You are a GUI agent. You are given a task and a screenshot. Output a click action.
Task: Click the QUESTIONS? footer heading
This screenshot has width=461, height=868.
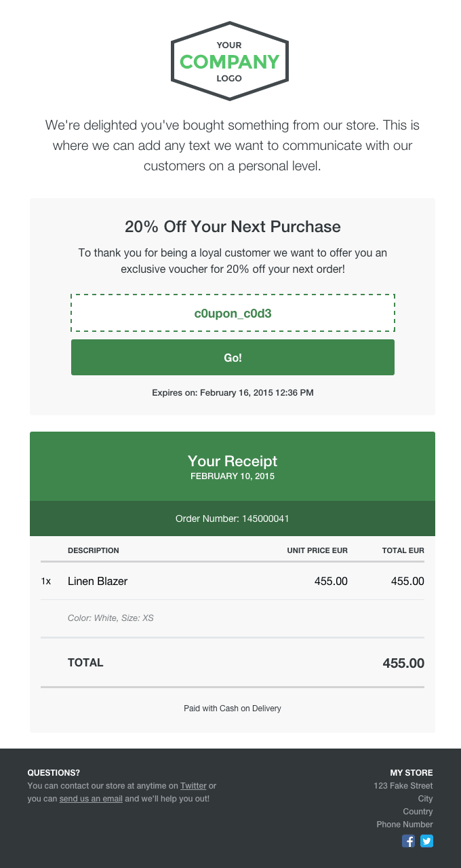(54, 773)
